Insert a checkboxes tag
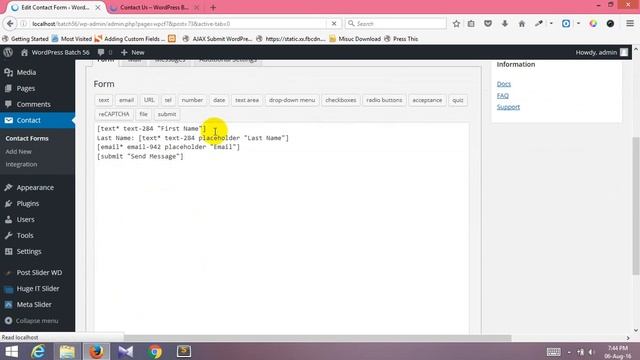 [341, 100]
